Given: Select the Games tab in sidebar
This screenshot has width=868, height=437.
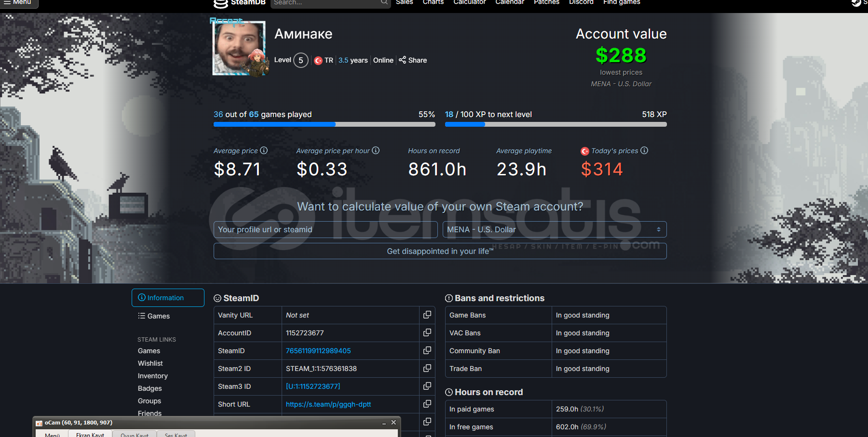Looking at the screenshot, I should click(x=154, y=316).
